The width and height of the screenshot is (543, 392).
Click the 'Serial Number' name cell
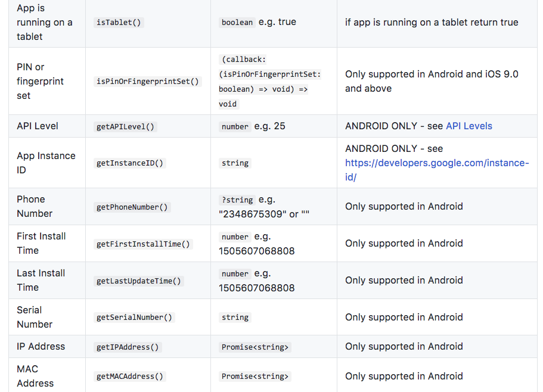point(47,318)
